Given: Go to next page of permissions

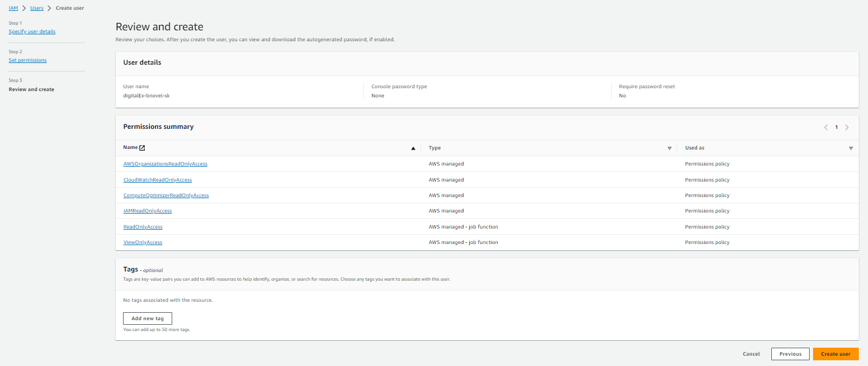Looking at the screenshot, I should [847, 127].
